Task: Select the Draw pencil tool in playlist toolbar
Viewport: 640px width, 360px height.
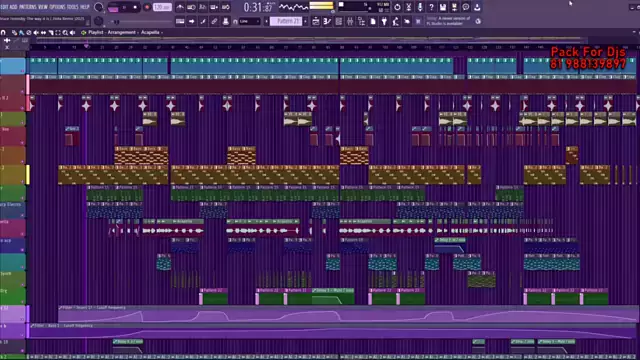Action: click(14, 32)
